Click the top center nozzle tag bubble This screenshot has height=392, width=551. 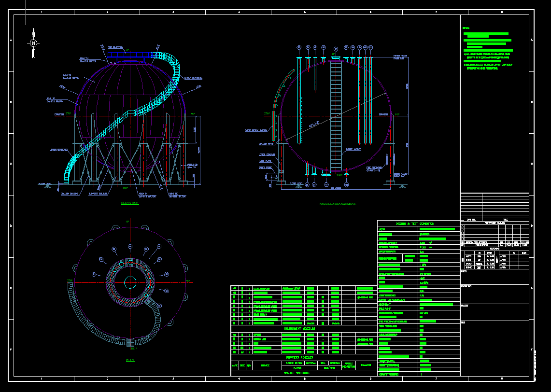(336, 49)
